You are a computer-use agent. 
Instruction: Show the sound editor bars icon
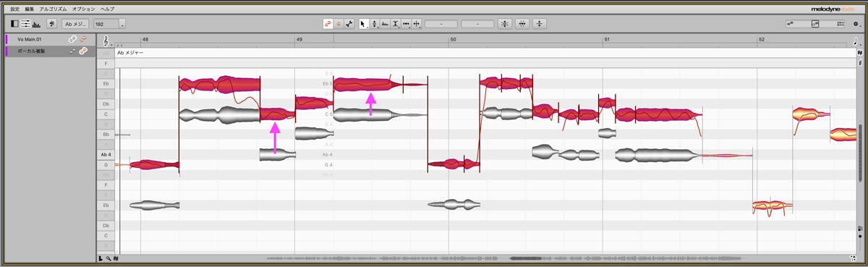(36, 24)
